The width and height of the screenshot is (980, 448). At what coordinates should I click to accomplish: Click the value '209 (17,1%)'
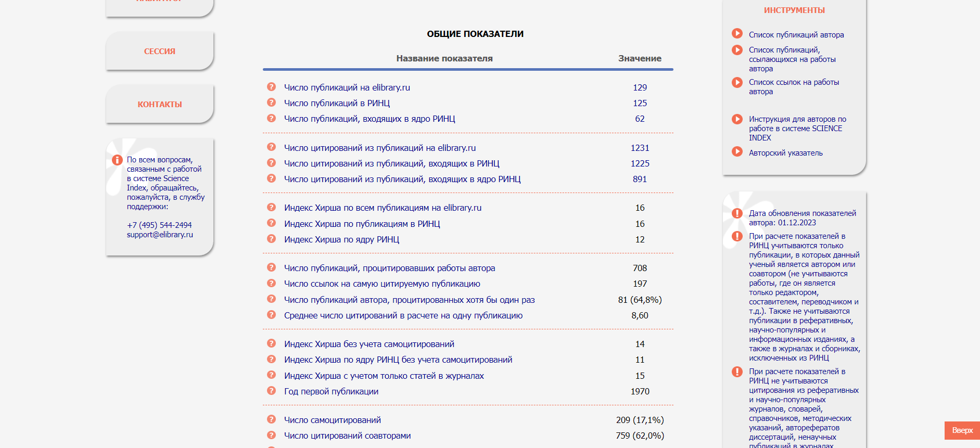click(x=640, y=420)
